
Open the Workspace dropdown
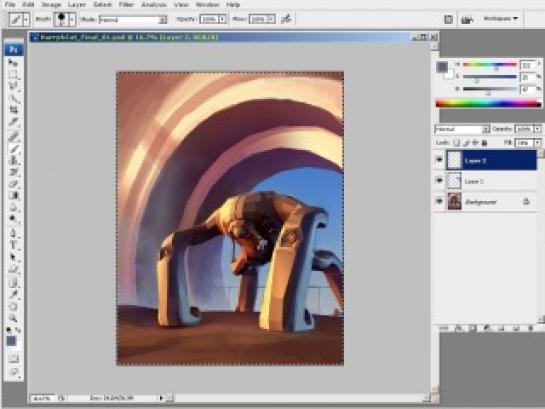501,18
